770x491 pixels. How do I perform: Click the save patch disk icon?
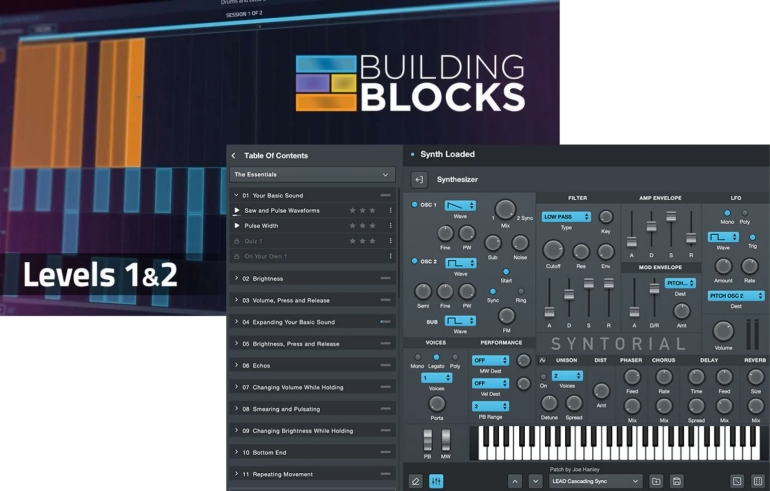click(677, 481)
